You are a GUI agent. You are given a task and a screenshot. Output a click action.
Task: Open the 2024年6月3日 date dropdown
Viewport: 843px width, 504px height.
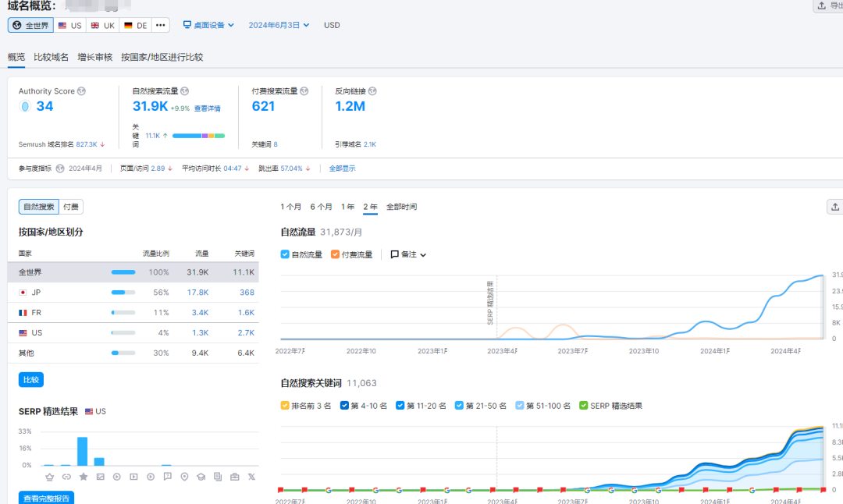pyautogui.click(x=279, y=25)
